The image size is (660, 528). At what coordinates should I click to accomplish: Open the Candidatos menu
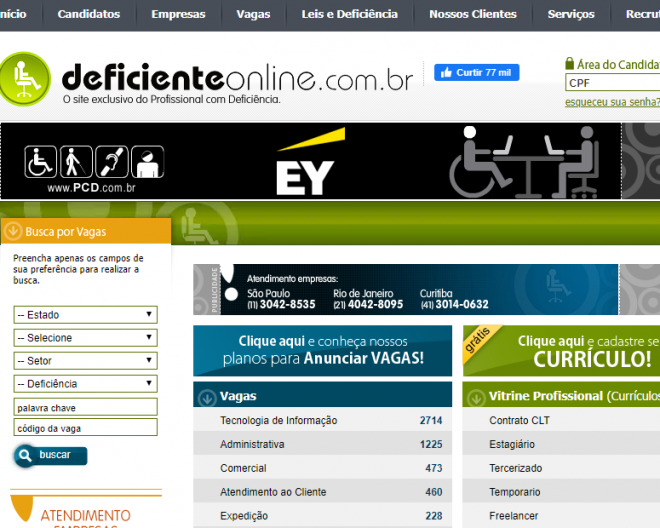point(89,14)
